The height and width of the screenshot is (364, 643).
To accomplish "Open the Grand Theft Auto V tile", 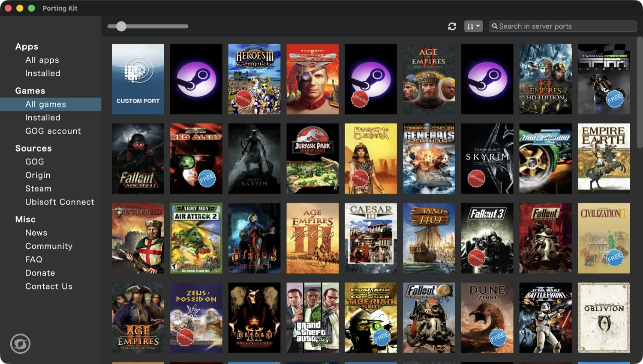I will [x=312, y=318].
